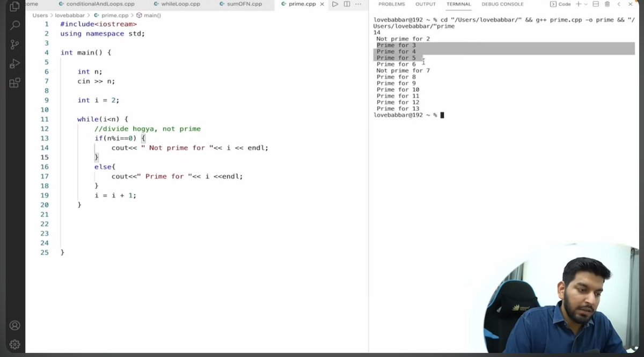Screen dimensions: 644x357
Task: Click terminal output 'Prime for 10'
Action: click(x=398, y=90)
